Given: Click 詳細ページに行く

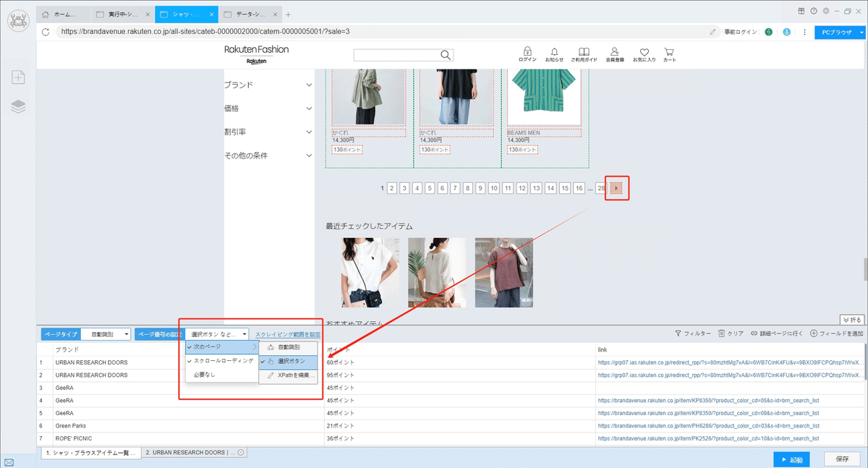Looking at the screenshot, I should coord(777,333).
